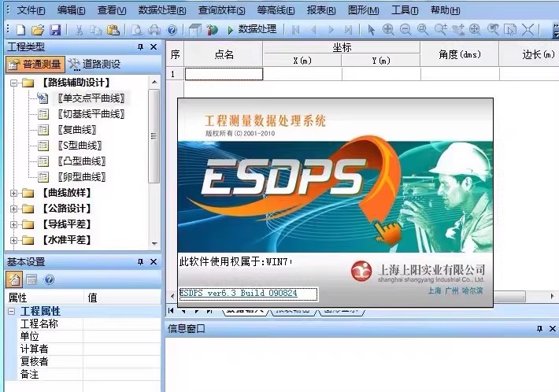
Task: Switch to the 道路测设 tab
Action: [x=94, y=64]
